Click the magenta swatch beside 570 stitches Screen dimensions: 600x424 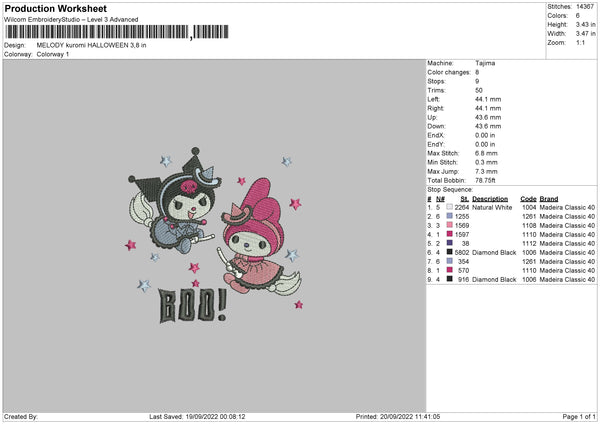450,270
